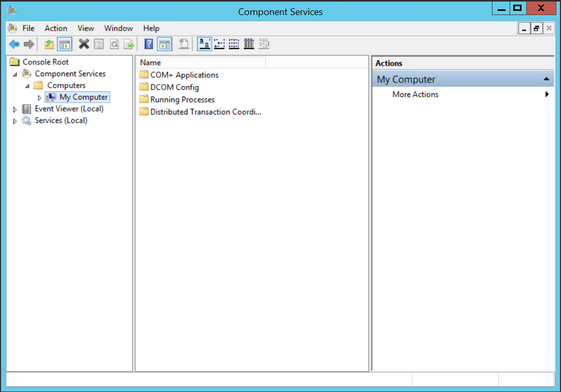Select Distributed Transaction Coordi... folder
The height and width of the screenshot is (392, 561).
pyautogui.click(x=206, y=112)
